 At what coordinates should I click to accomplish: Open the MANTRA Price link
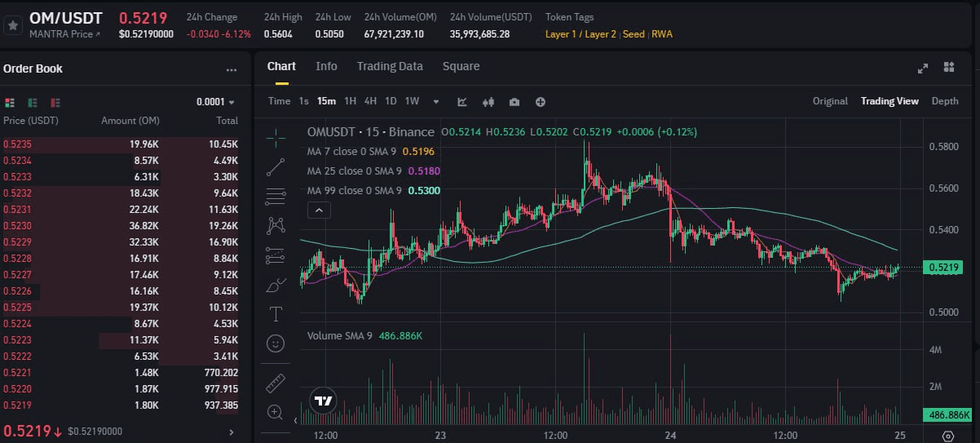coord(64,34)
